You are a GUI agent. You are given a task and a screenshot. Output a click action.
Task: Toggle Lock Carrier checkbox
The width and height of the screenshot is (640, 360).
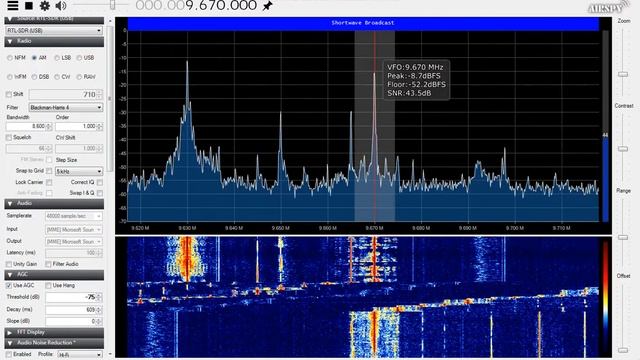49,182
